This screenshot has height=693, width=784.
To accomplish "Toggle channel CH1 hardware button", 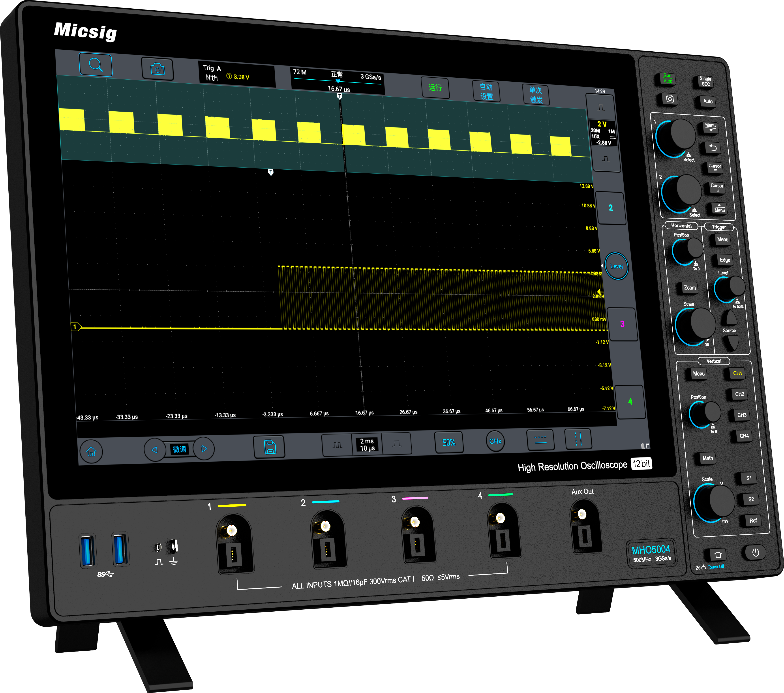I will pos(737,373).
